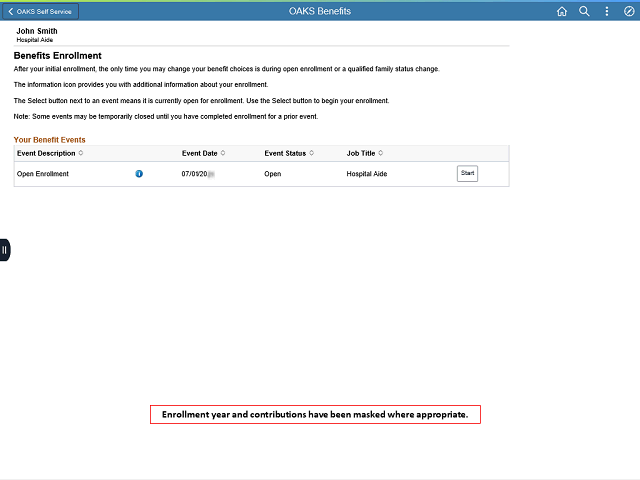Select the 07/01 event date cell
Viewport: 640px width, 480px height.
pos(198,174)
